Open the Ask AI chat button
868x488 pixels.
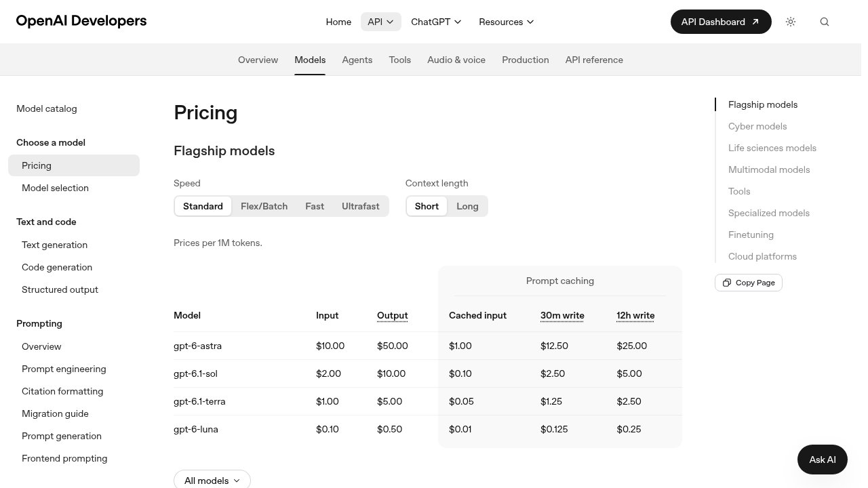823,460
